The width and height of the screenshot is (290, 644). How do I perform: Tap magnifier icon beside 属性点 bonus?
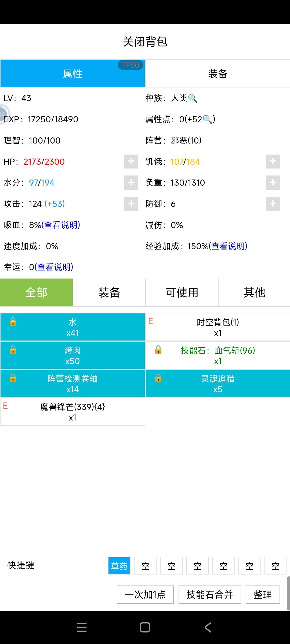[x=208, y=119]
